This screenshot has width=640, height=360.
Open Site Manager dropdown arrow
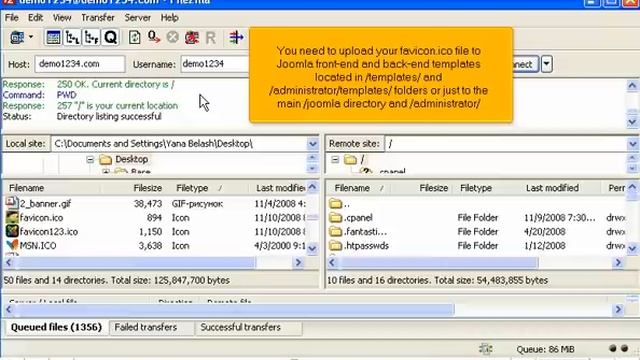click(x=31, y=37)
